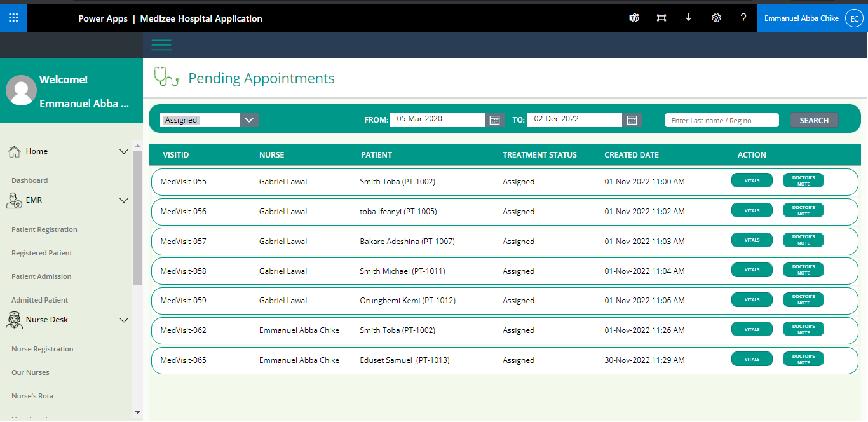Screen dimensions: 868x422
Task: Open the FROM date calendar picker
Action: pyautogui.click(x=494, y=120)
